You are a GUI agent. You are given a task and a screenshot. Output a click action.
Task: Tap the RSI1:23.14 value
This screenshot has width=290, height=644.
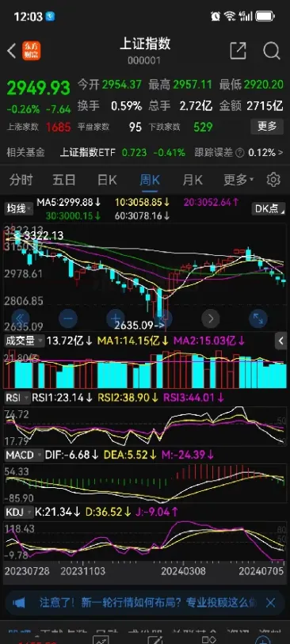click(x=63, y=398)
